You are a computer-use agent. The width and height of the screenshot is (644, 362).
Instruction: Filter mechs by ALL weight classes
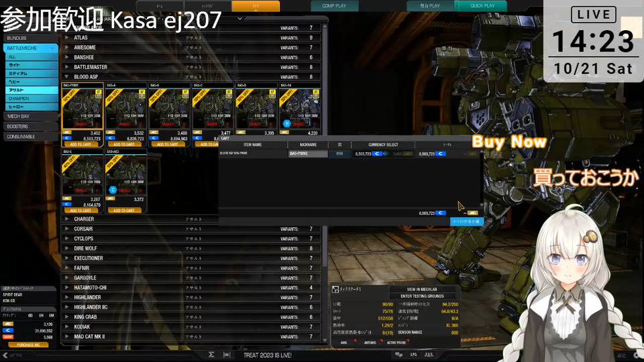click(x=32, y=56)
